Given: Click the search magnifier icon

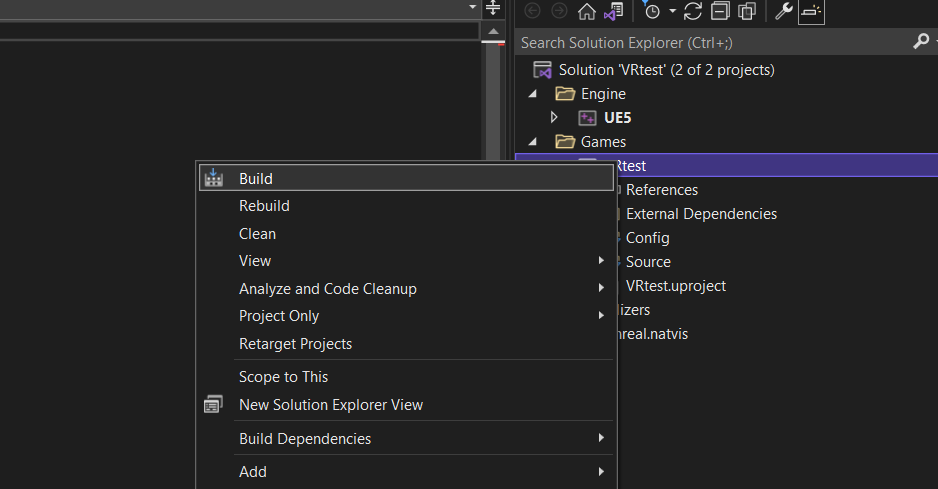Looking at the screenshot, I should click(x=921, y=42).
